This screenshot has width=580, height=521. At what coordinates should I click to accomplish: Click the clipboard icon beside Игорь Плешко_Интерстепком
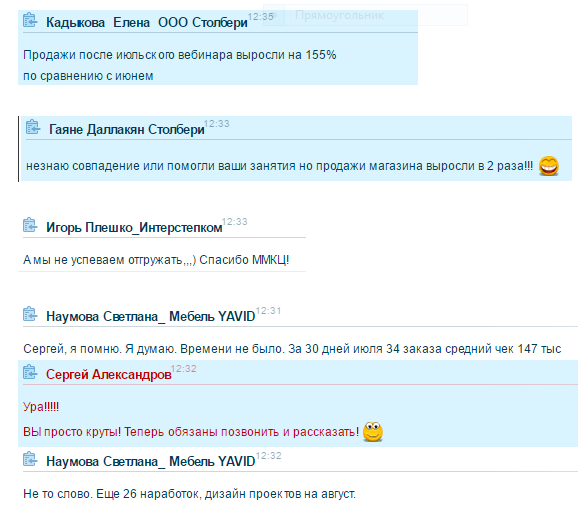30,225
